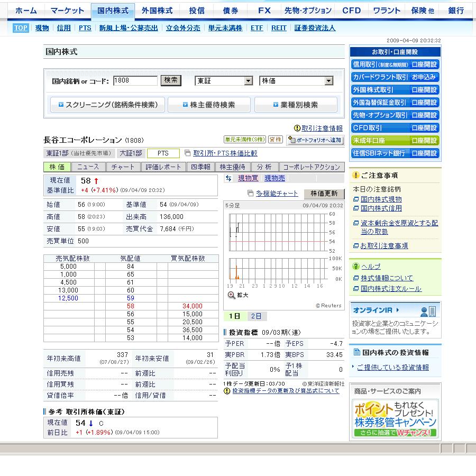This screenshot has height=476, width=476.
Task: Click the trade swap arrows icon beside 現物買
Action: pyautogui.click(x=228, y=179)
